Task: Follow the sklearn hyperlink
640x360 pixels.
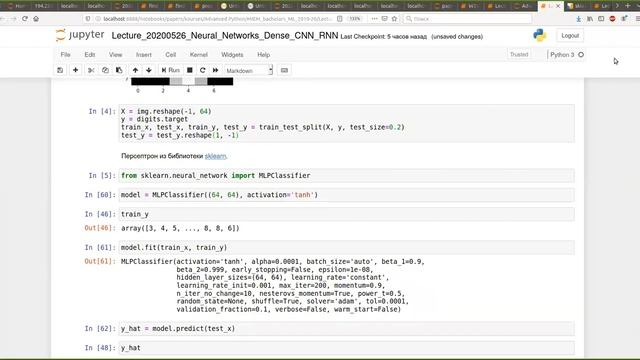Action: click(216, 156)
